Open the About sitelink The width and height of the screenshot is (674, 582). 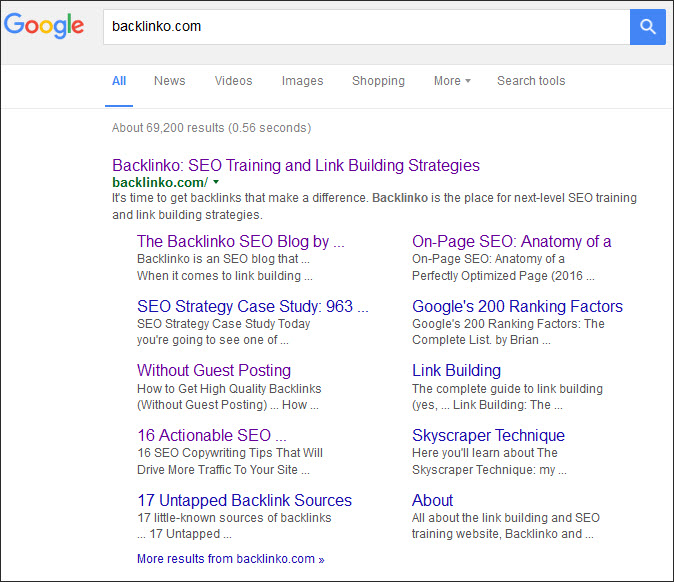pos(432,500)
